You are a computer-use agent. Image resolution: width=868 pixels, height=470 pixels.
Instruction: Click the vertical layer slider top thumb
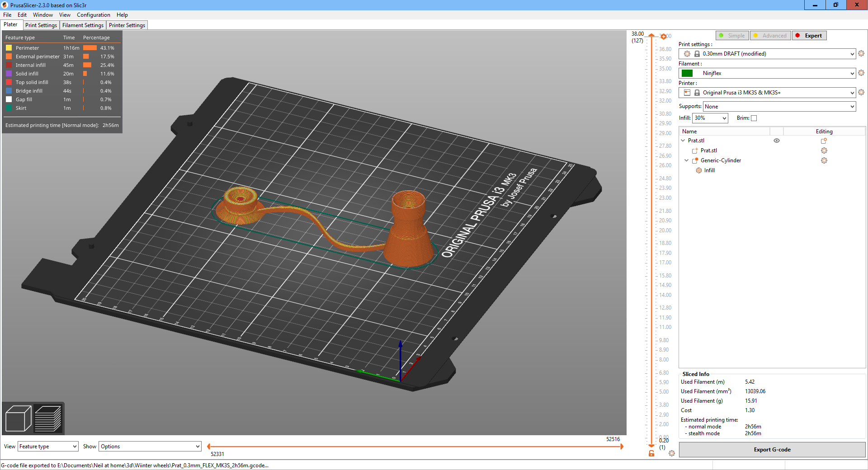click(651, 35)
